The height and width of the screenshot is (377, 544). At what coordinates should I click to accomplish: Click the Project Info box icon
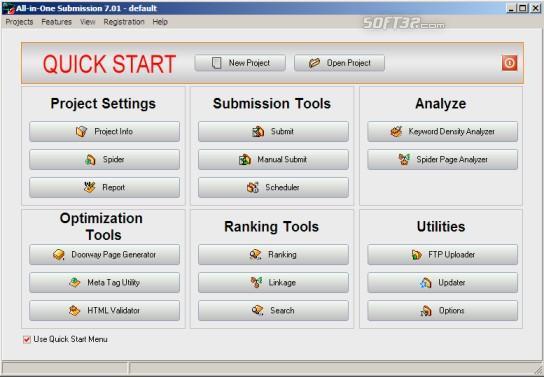[82, 131]
